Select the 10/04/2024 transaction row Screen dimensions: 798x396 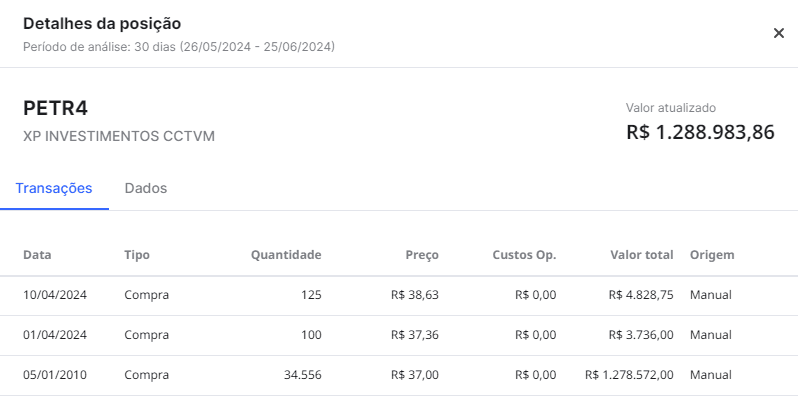[x=399, y=295]
